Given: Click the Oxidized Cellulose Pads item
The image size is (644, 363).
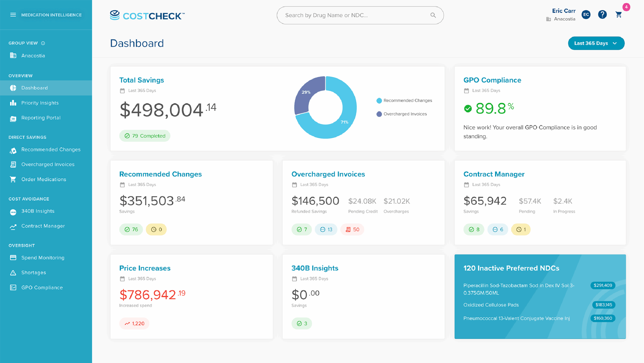Looking at the screenshot, I should 491,305.
